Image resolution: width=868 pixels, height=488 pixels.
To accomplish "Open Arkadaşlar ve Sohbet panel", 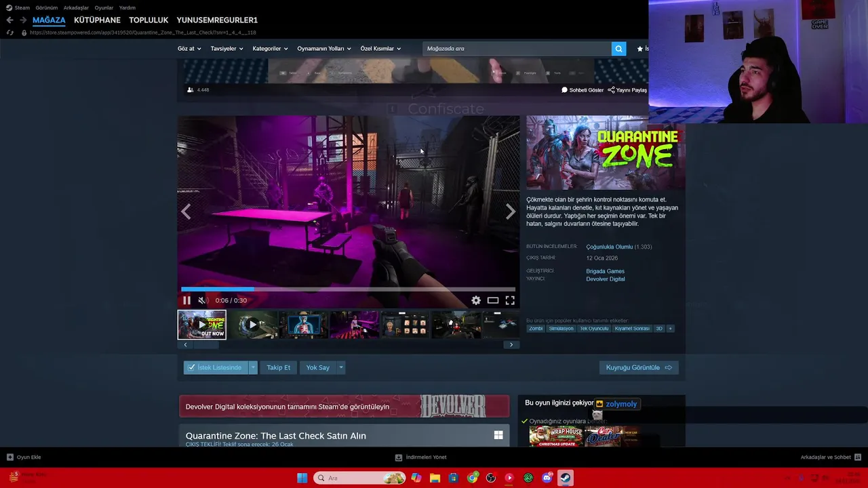I will click(x=831, y=457).
